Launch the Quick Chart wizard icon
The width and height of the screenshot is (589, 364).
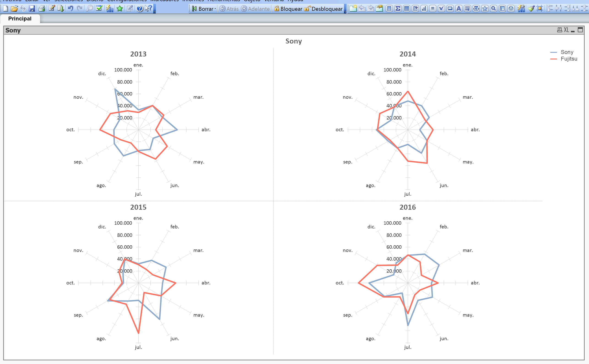coord(110,9)
